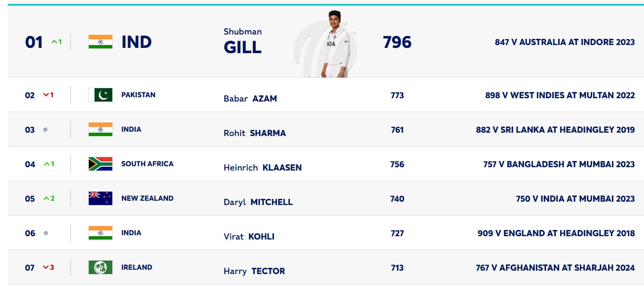Click the New Zealand flag icon
The image size is (644, 286).
click(x=100, y=198)
